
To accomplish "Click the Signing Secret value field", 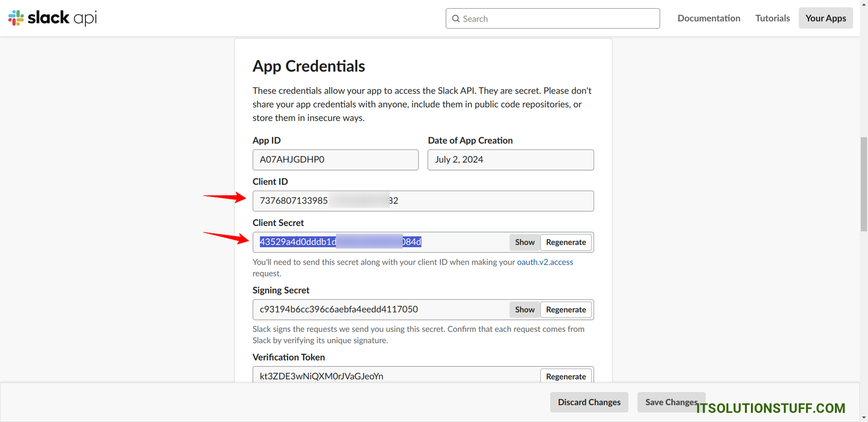I will point(380,310).
